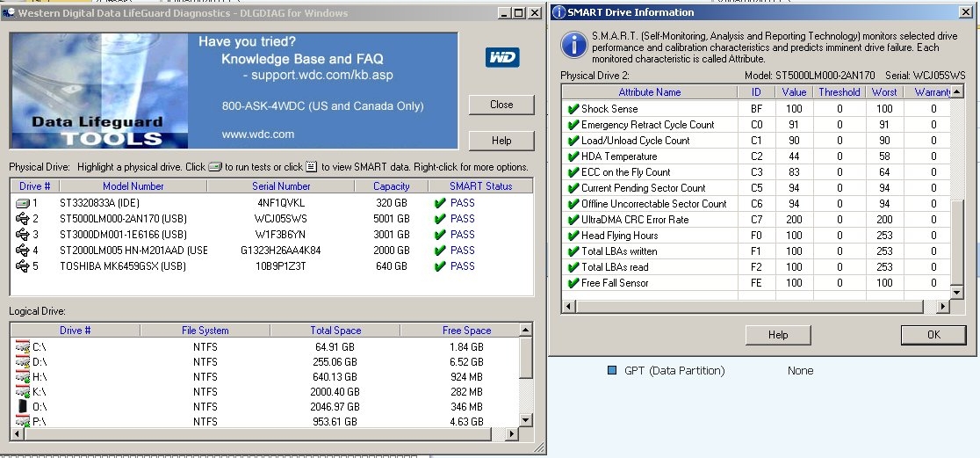Click the DLGDIAG window title bar icon

(9, 13)
